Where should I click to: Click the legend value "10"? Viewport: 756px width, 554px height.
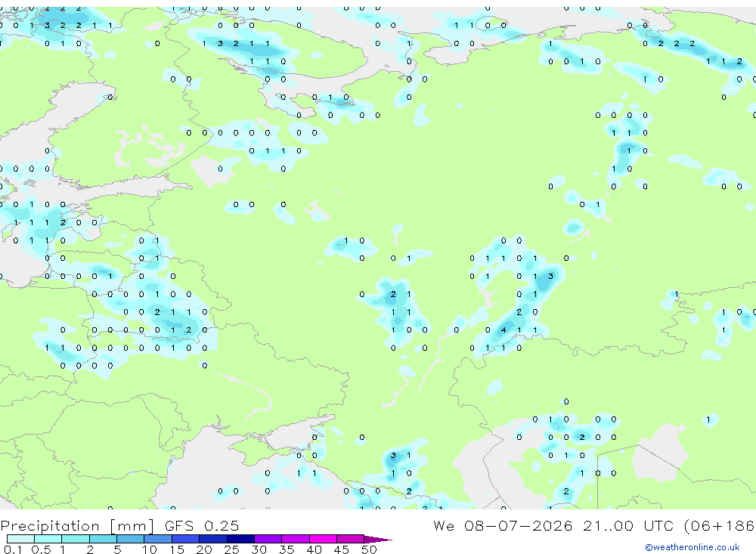(x=150, y=549)
